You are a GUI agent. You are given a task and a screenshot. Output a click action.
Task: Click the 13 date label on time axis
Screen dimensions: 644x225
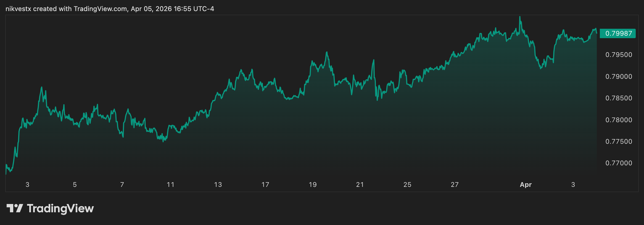pyautogui.click(x=218, y=185)
